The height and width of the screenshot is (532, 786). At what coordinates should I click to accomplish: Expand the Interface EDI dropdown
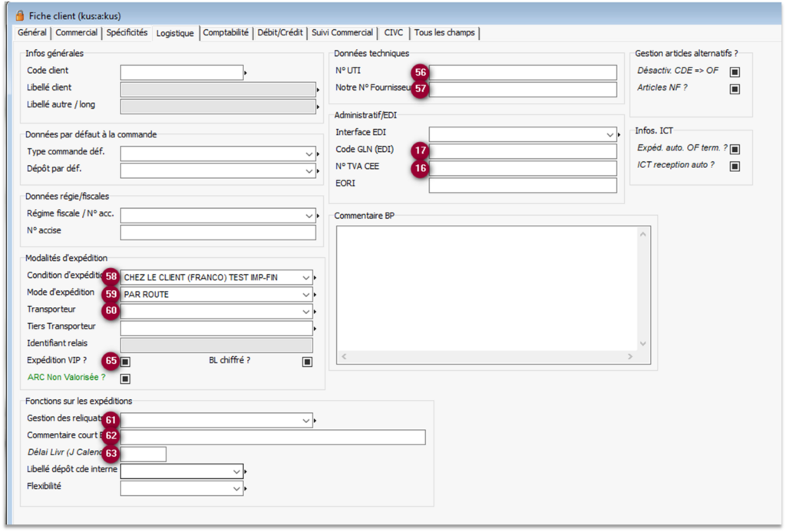coord(609,134)
